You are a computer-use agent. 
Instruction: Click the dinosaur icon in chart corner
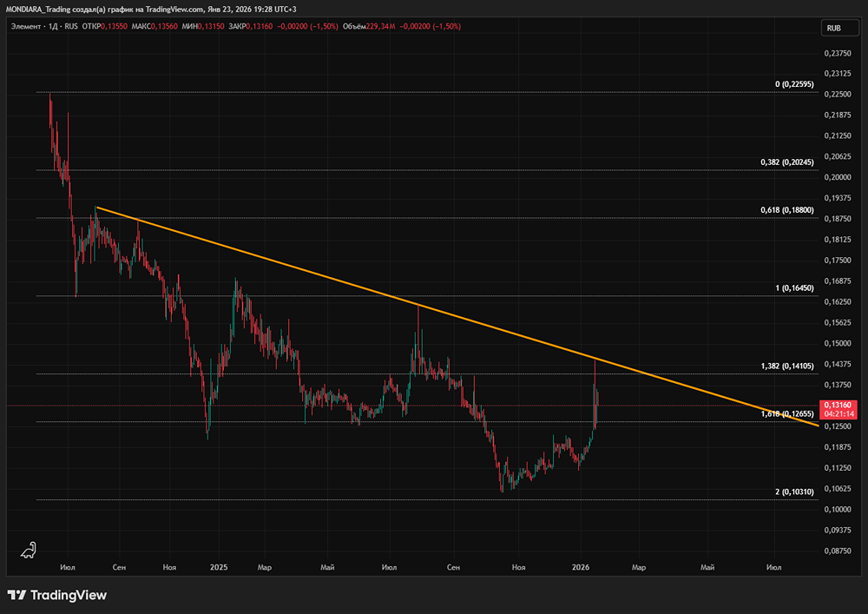tap(29, 550)
